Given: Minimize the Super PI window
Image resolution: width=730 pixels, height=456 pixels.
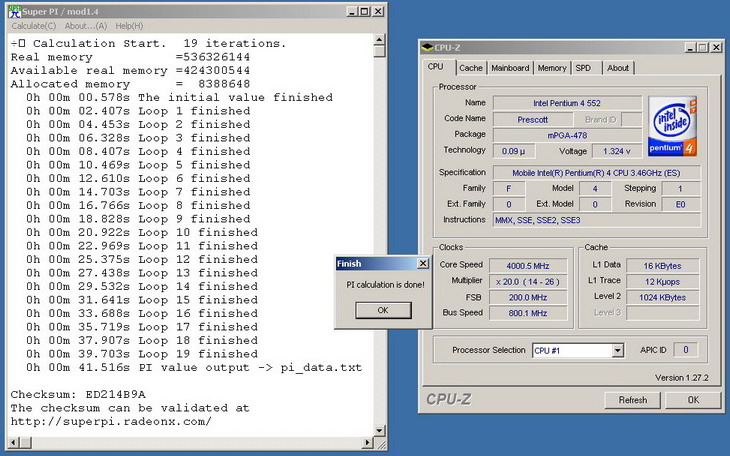Looking at the screenshot, I should click(352, 12).
